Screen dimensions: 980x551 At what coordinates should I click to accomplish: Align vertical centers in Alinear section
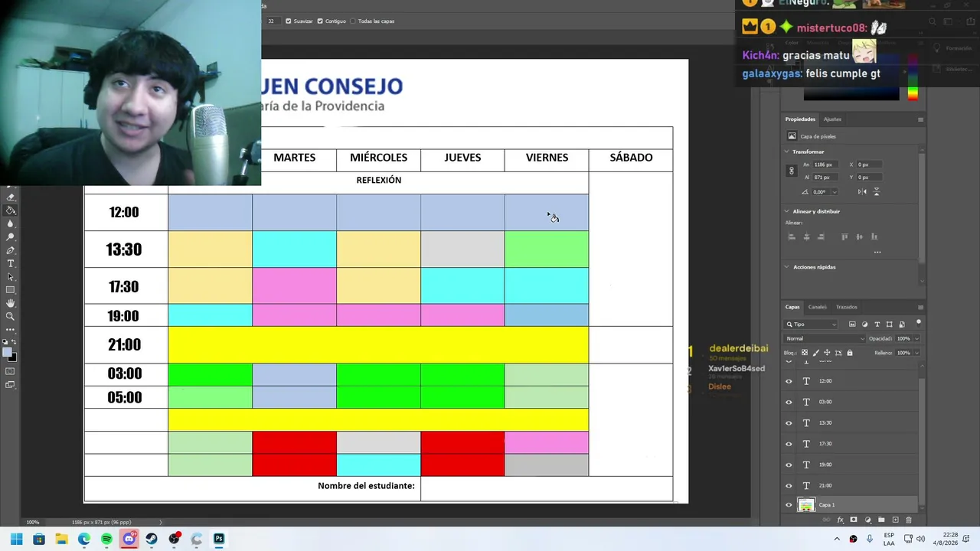pos(860,236)
